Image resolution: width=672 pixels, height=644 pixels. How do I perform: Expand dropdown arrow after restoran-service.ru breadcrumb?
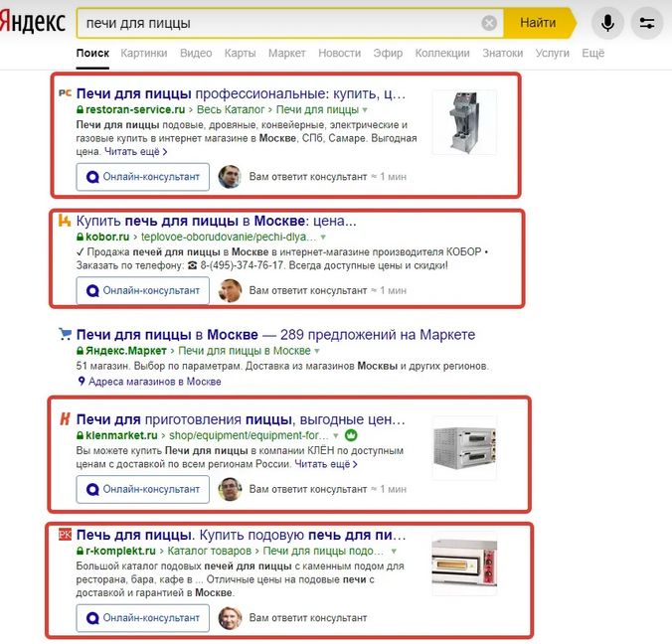click(365, 109)
